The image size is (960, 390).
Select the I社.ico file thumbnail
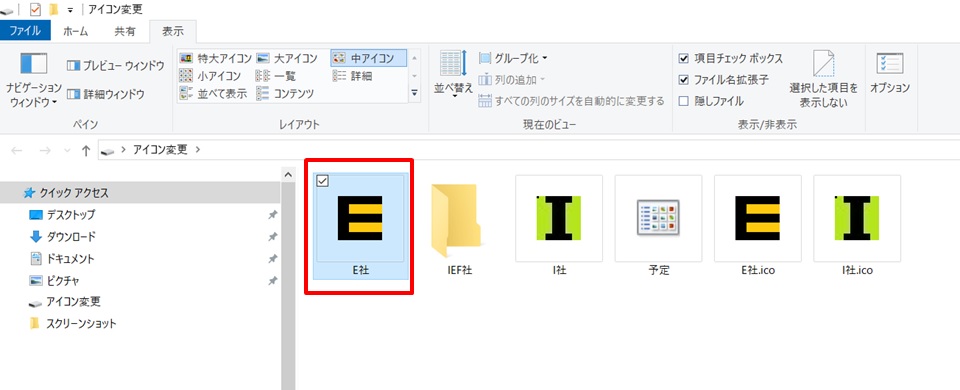tap(857, 226)
